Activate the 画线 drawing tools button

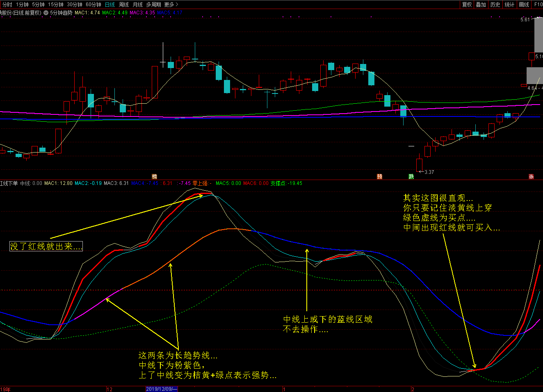tap(524, 5)
